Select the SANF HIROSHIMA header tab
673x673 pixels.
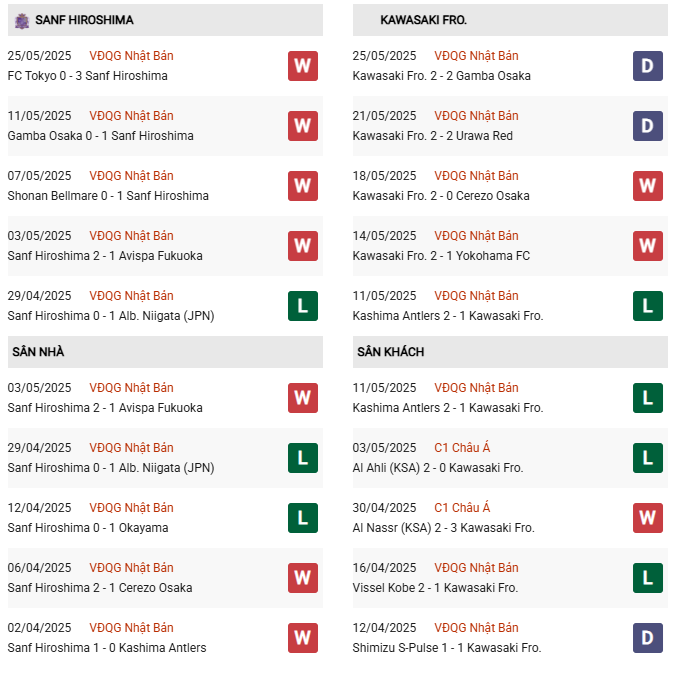pyautogui.click(x=84, y=20)
